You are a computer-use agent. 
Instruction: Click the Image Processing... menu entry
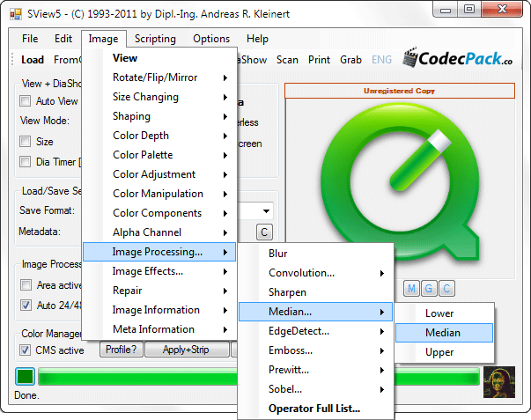pyautogui.click(x=159, y=252)
